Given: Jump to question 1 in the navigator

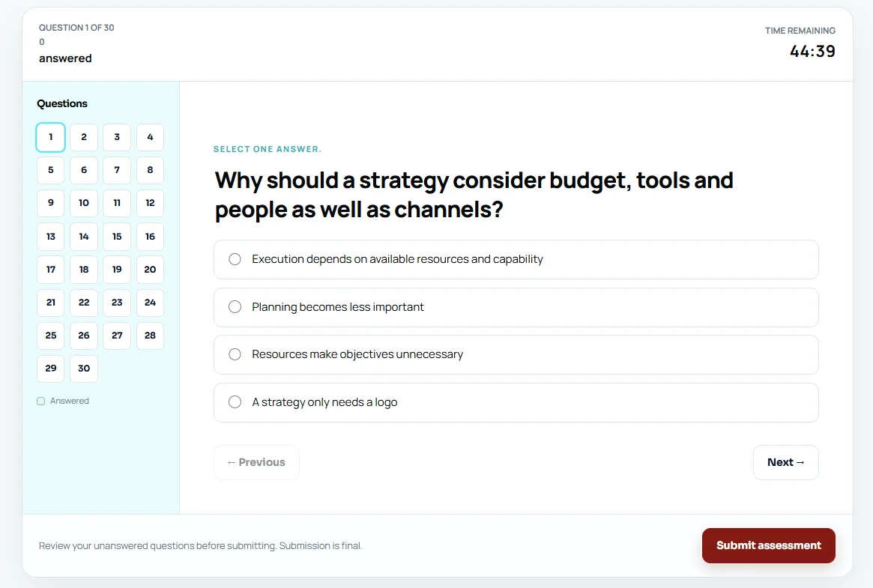Looking at the screenshot, I should 51,137.
